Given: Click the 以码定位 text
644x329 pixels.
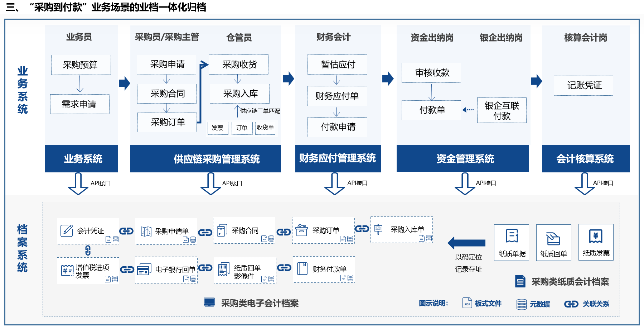Looking at the screenshot, I should click(469, 257).
